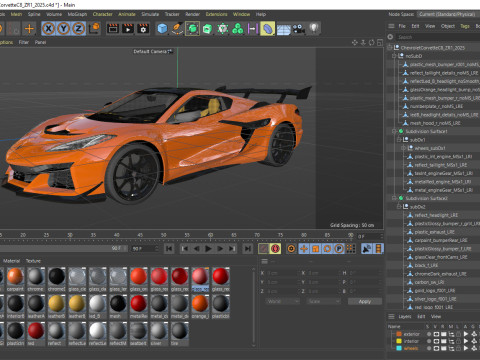Viewport: 480px width, 360px height.
Task: Toggle the Position keyframe channel
Action: point(304,249)
